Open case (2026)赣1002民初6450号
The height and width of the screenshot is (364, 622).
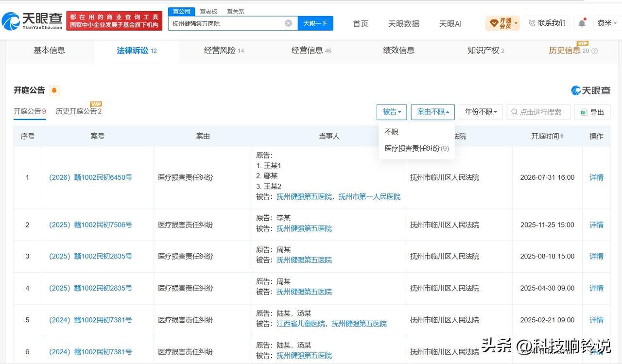90,177
